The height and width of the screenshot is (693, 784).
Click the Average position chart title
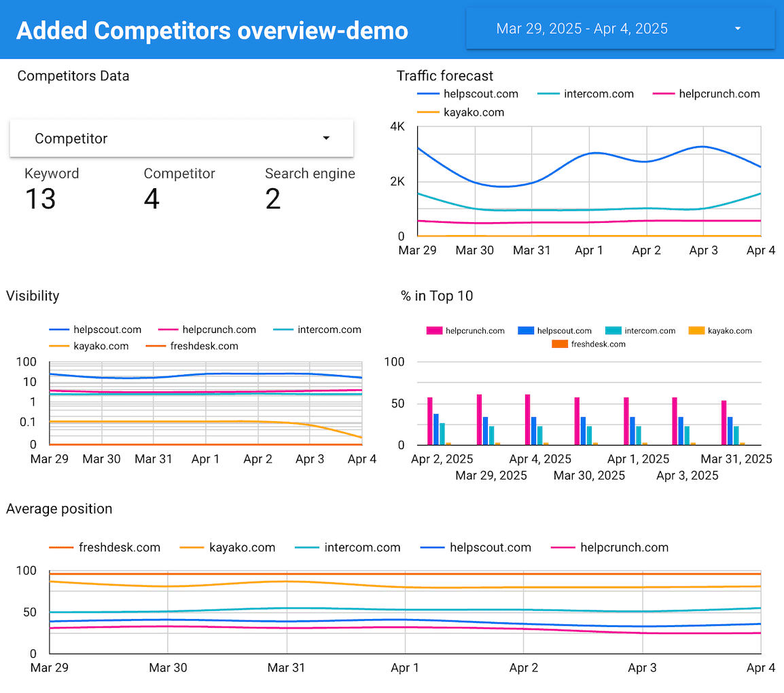pyautogui.click(x=59, y=509)
